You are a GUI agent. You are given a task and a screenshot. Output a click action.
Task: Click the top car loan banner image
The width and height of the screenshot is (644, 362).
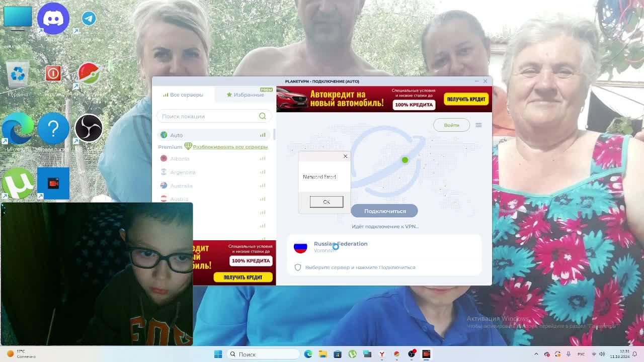point(384,99)
